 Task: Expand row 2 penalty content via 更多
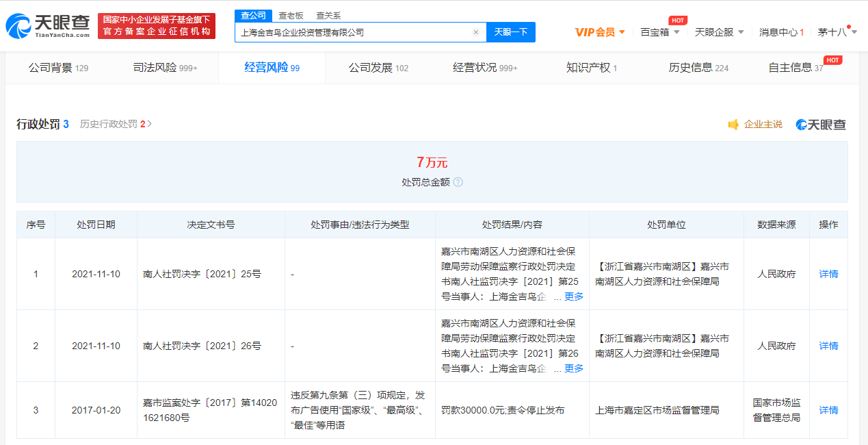574,368
